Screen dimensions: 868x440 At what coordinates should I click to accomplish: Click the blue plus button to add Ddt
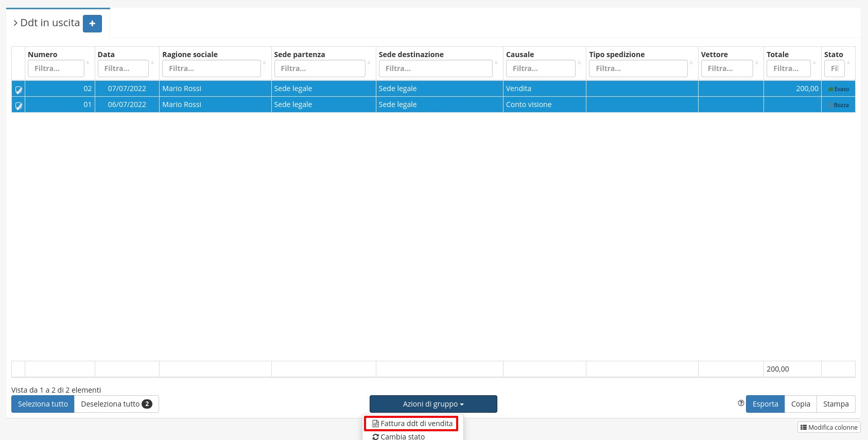[92, 24]
